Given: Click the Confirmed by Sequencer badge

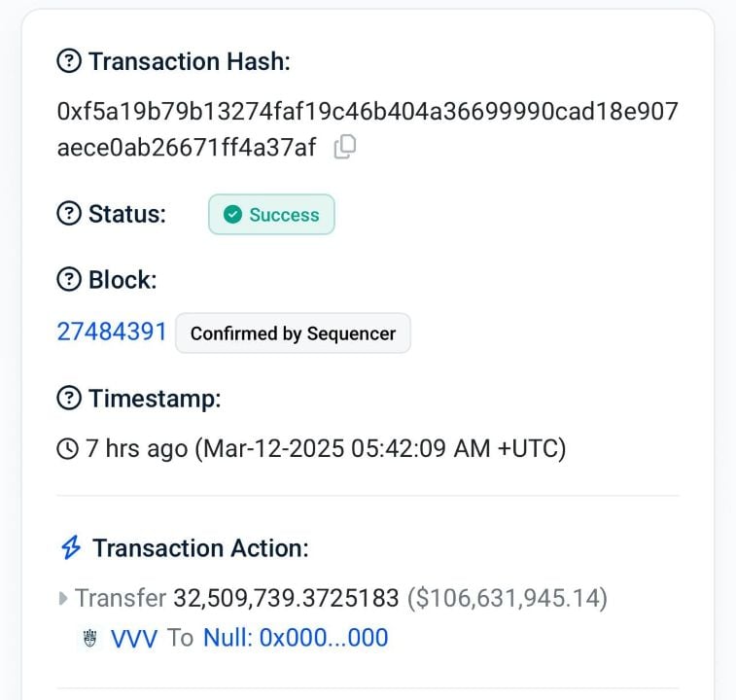Looking at the screenshot, I should 293,333.
